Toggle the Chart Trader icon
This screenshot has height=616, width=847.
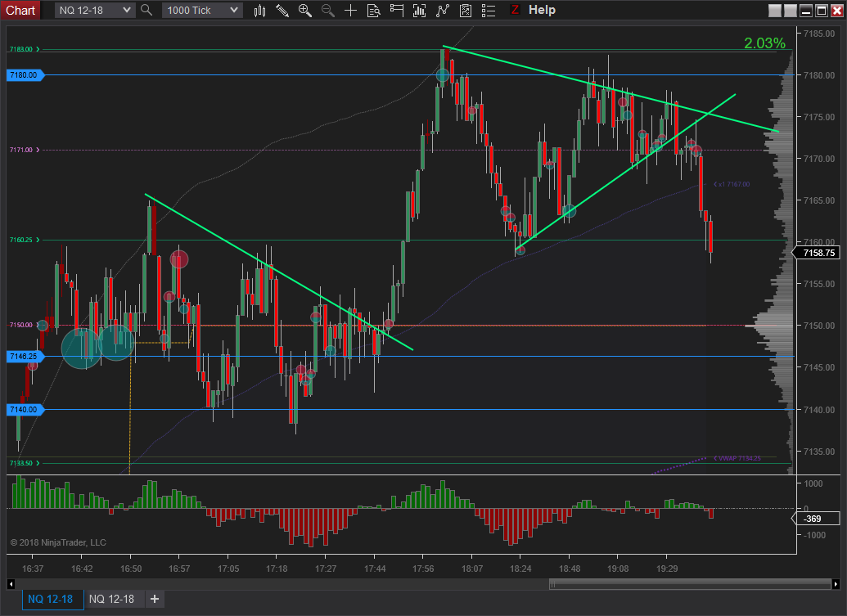[x=396, y=11]
